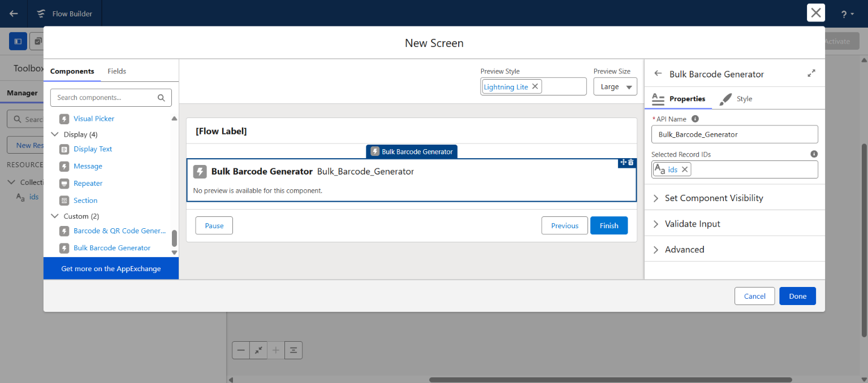Collapse the Custom (2) group
Image resolution: width=868 pixels, height=383 pixels.
click(x=55, y=216)
